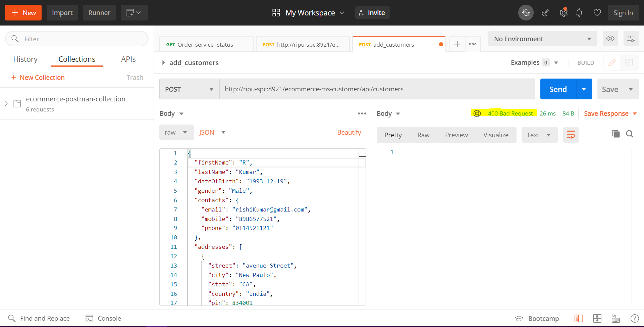Click the New button
Image resolution: width=644 pixels, height=327 pixels.
tap(23, 13)
